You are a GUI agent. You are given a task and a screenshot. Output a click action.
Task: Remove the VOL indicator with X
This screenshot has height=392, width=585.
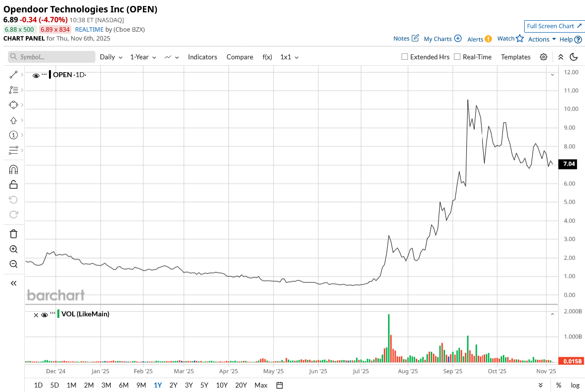[x=36, y=315]
